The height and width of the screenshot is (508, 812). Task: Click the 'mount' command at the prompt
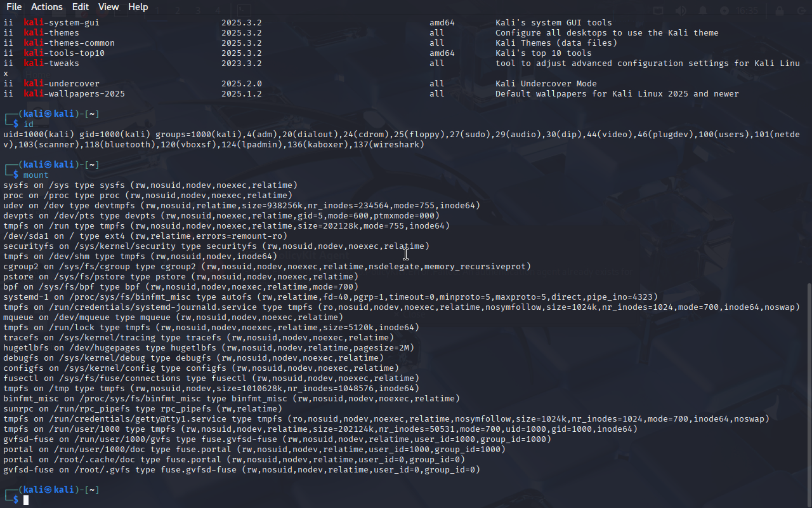[36, 175]
